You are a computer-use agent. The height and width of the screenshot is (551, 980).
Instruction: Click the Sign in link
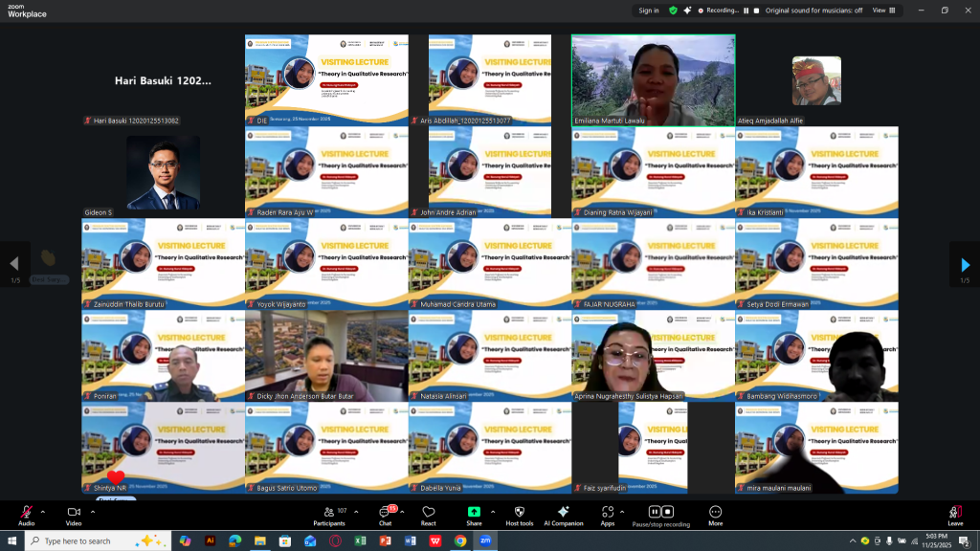point(649,11)
